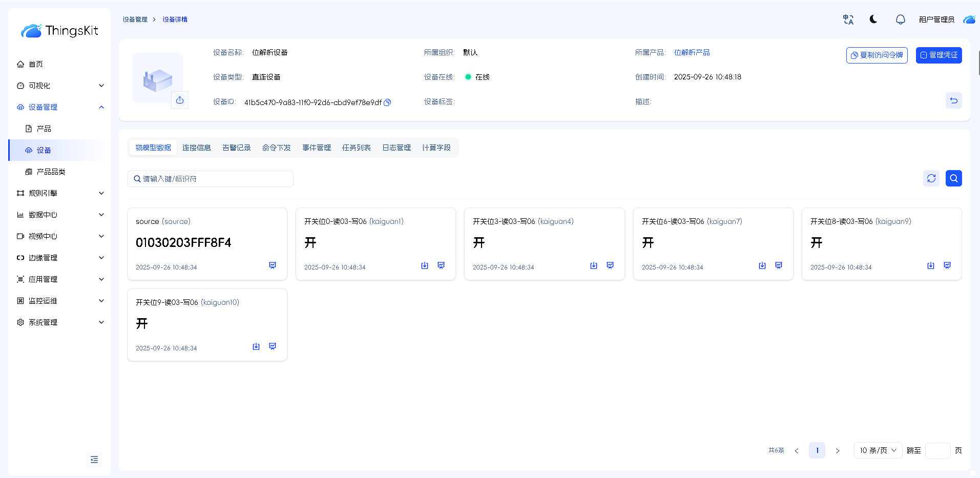This screenshot has width=980, height=478.
Task: Click the return back arrow icon
Action: (953, 100)
